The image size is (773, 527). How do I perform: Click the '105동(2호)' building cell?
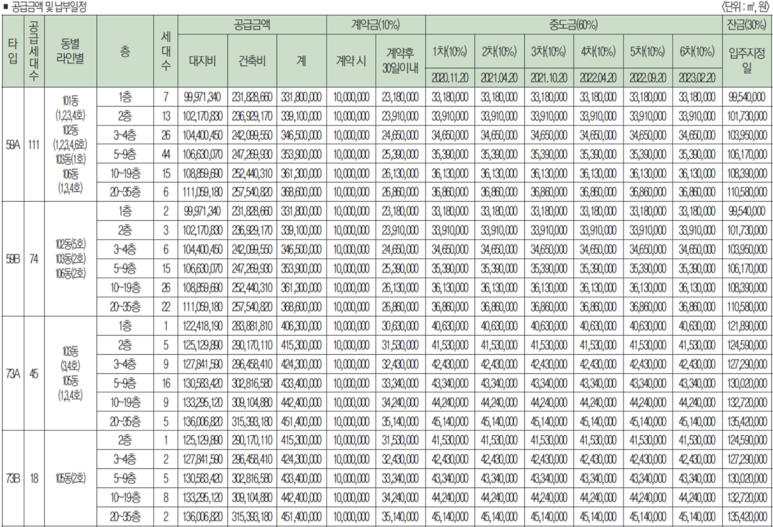70,478
